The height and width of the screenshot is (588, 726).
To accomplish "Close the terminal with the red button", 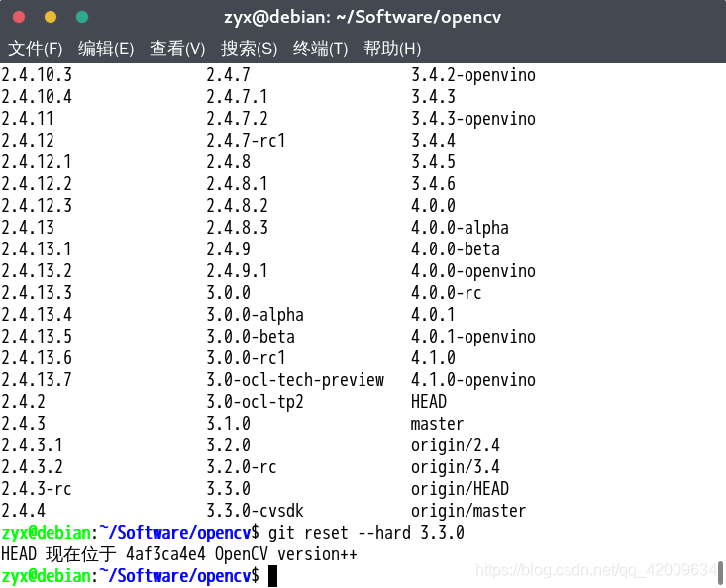I will tap(19, 17).
